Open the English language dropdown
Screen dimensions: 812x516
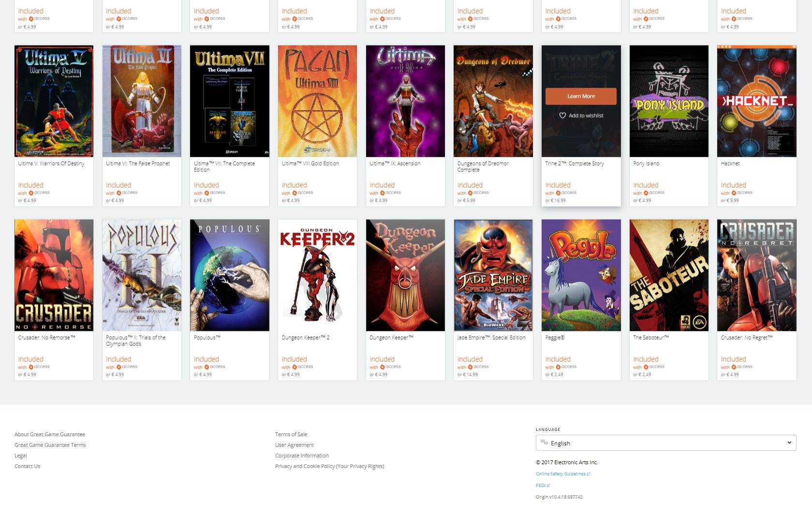coord(666,443)
